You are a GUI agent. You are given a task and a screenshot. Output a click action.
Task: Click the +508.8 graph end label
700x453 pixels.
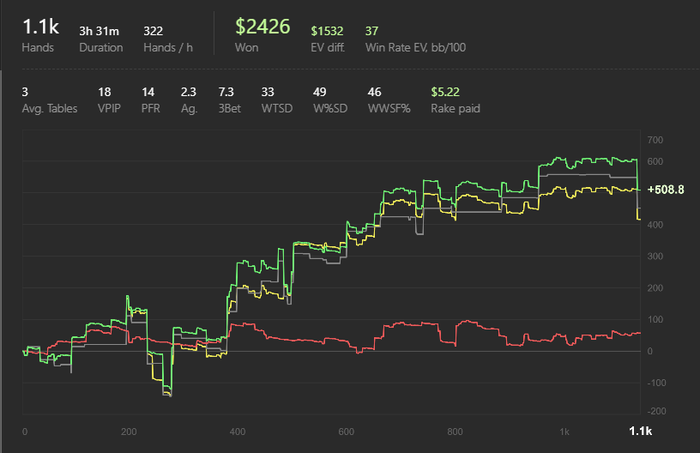pos(666,190)
